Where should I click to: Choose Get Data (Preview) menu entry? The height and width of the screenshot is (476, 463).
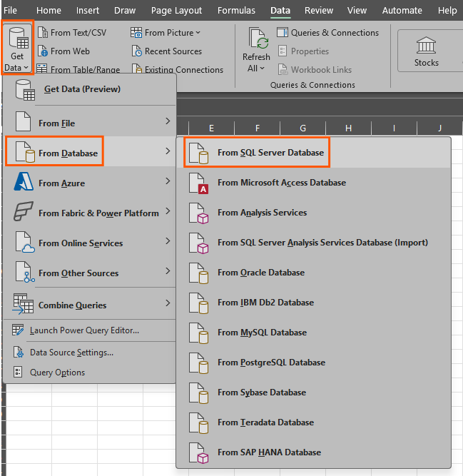[x=90, y=89]
